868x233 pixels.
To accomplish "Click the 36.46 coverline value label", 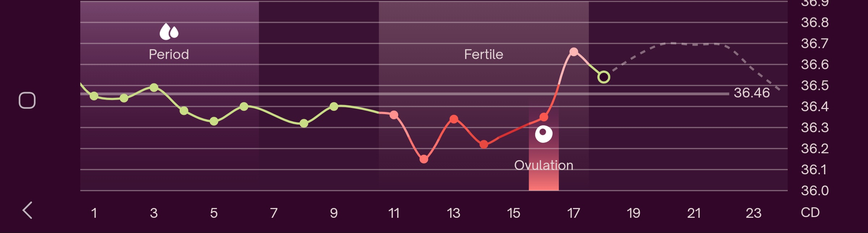I will tap(752, 93).
